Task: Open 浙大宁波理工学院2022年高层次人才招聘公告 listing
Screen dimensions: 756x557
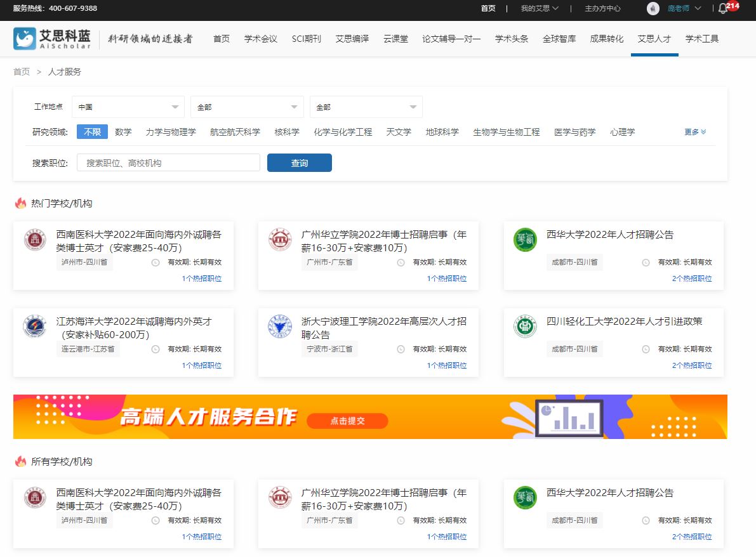Action: [384, 327]
